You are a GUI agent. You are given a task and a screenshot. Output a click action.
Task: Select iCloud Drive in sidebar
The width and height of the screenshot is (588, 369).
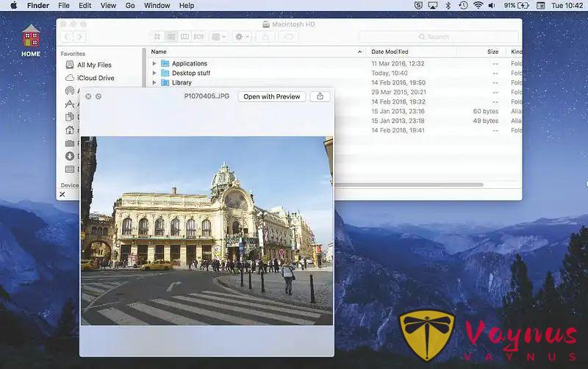[x=96, y=78]
